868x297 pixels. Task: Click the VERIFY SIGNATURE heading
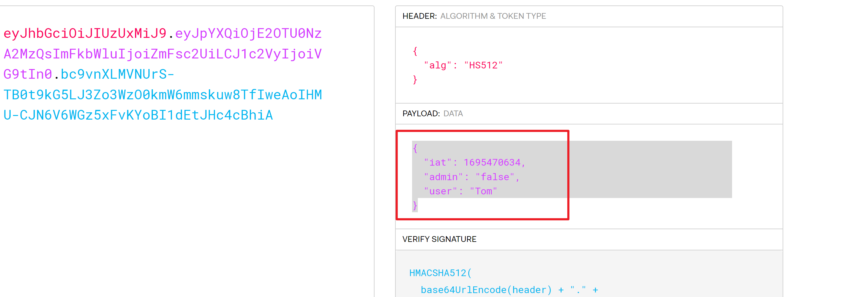click(x=439, y=239)
